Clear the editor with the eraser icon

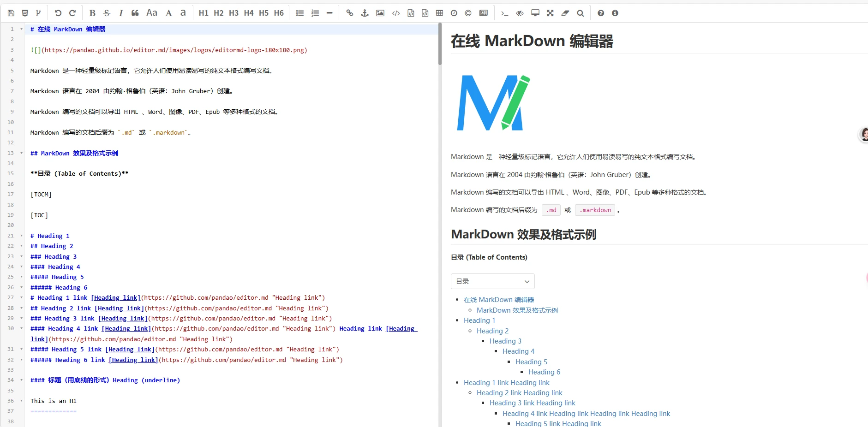(565, 13)
